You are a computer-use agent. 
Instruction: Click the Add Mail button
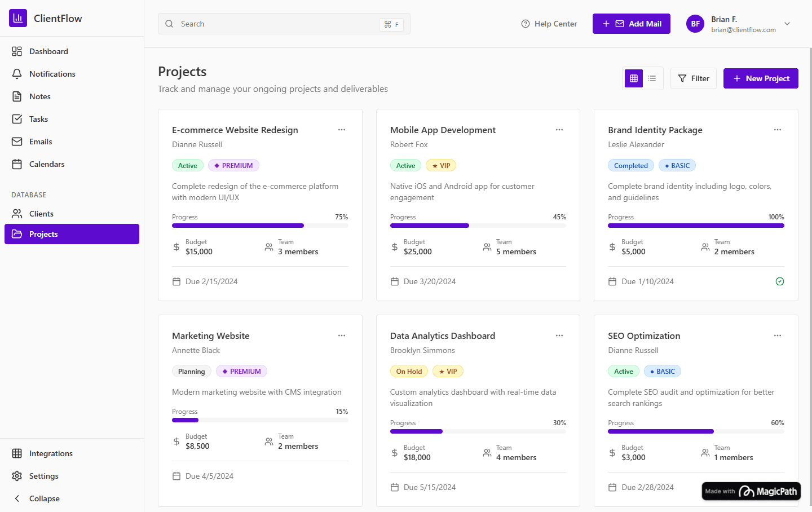[x=631, y=24]
